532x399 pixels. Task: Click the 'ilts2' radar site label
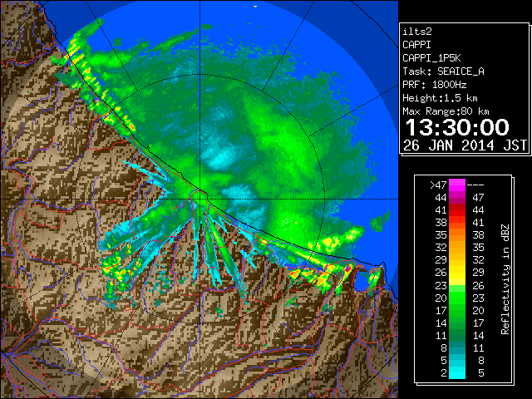[417, 32]
